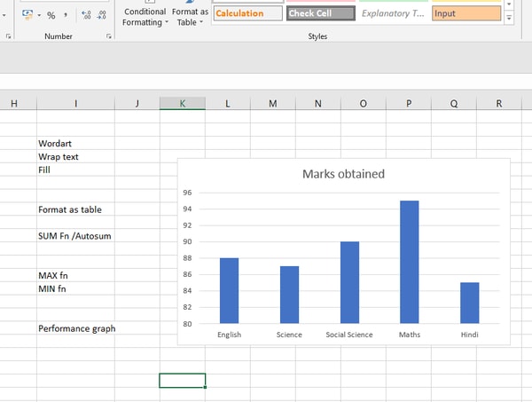
Task: Click the Increase Decimal icon
Action: [86, 15]
